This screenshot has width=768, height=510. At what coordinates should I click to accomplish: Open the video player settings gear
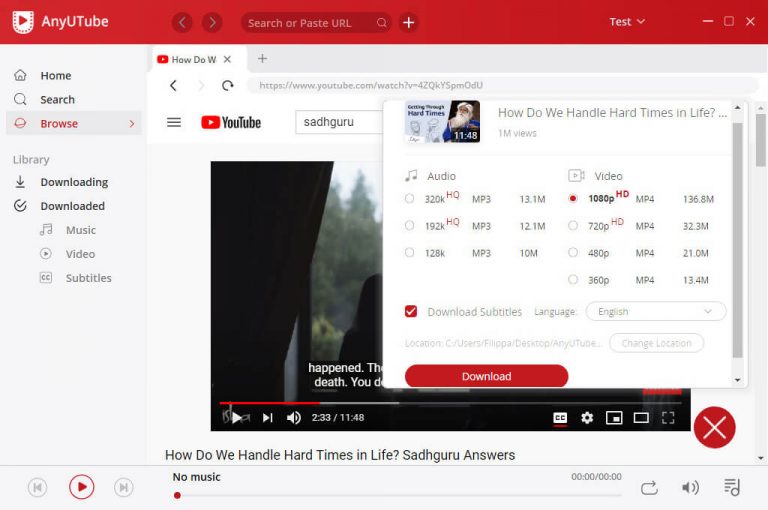pyautogui.click(x=587, y=418)
